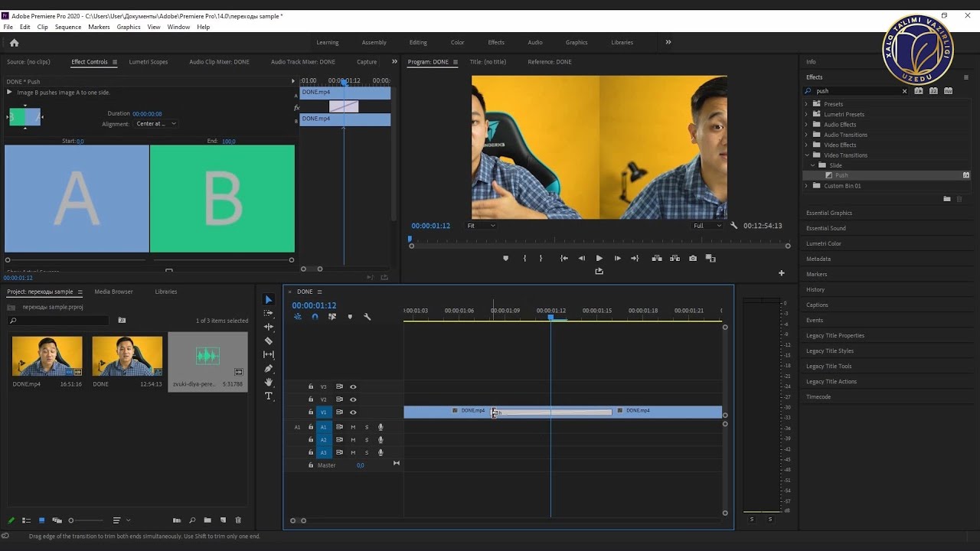Click the Export Frame camera icon
This screenshot has height=551, width=980.
pos(693,259)
